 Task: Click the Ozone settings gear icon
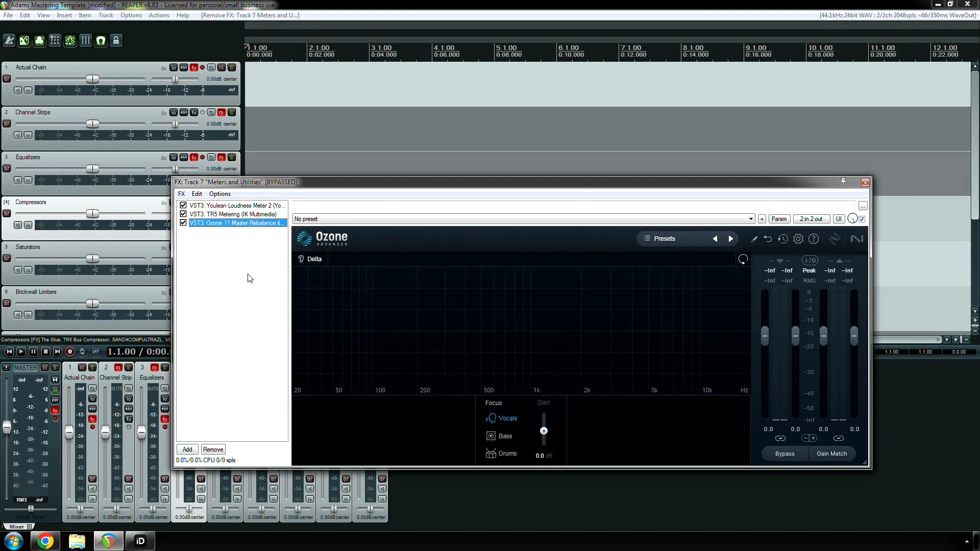point(798,239)
